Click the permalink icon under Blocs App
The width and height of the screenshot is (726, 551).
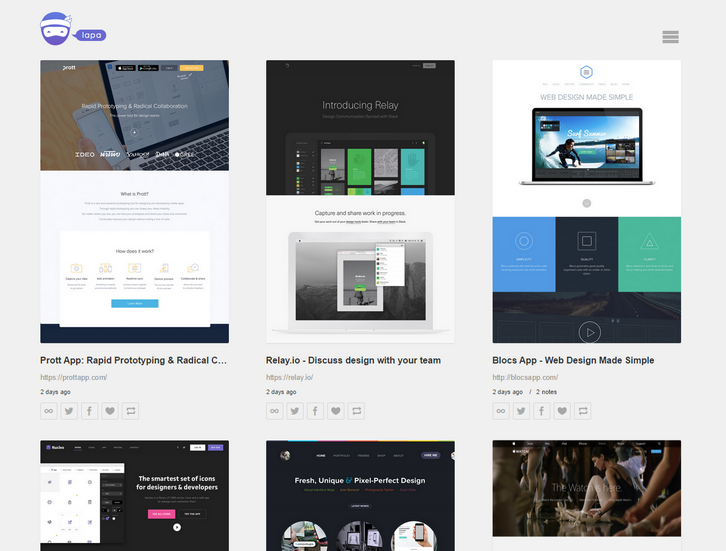pyautogui.click(x=501, y=411)
